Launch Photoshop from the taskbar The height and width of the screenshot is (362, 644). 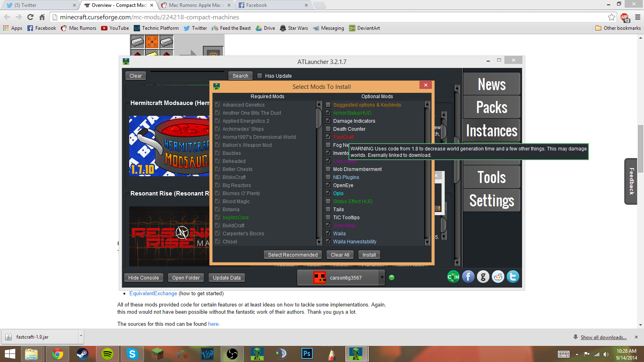(307, 354)
